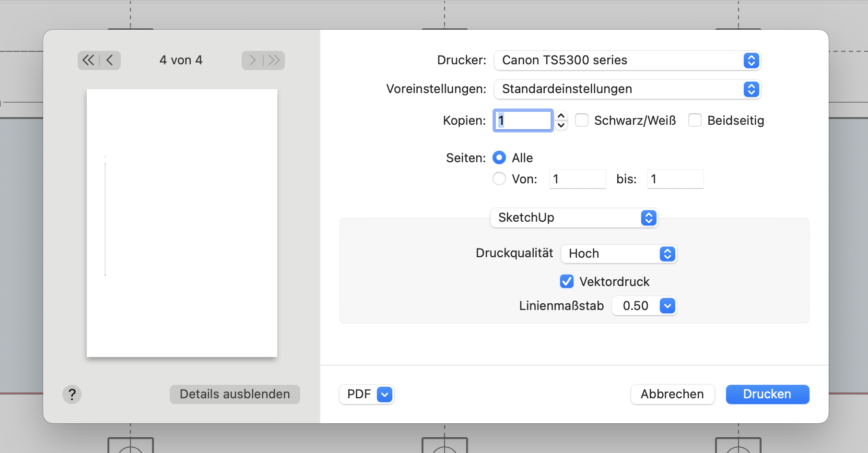
Task: Go to previous preview page
Action: pos(110,60)
